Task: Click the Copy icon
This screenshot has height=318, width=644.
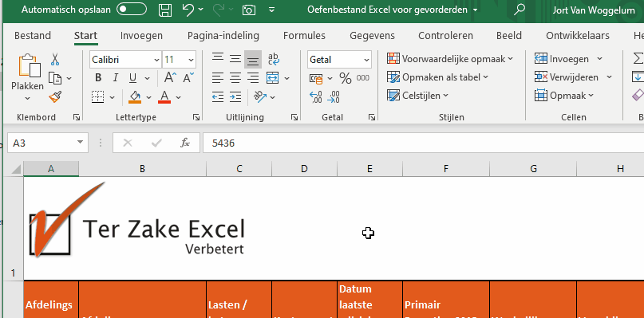Action: point(55,78)
